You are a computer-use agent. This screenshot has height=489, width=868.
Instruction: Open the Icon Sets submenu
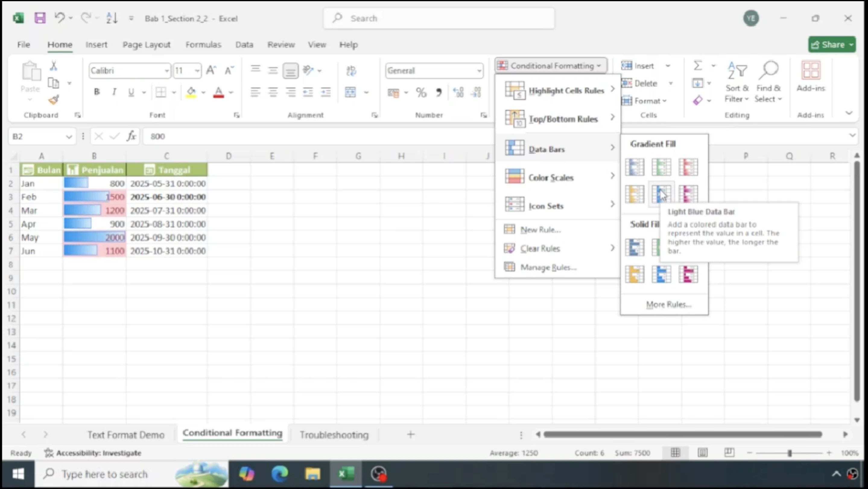click(x=546, y=205)
